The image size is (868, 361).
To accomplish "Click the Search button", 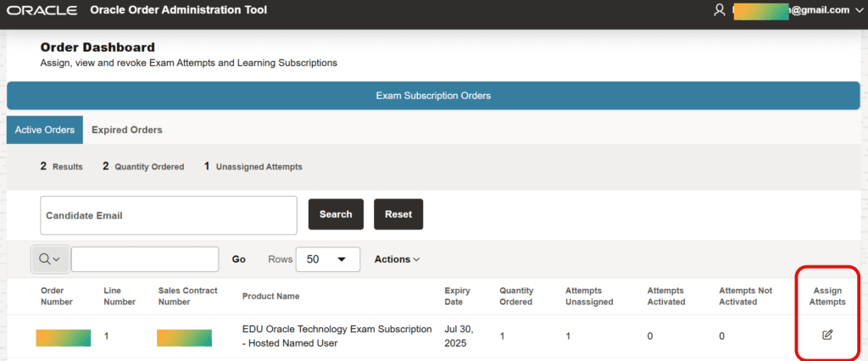I will point(336,214).
